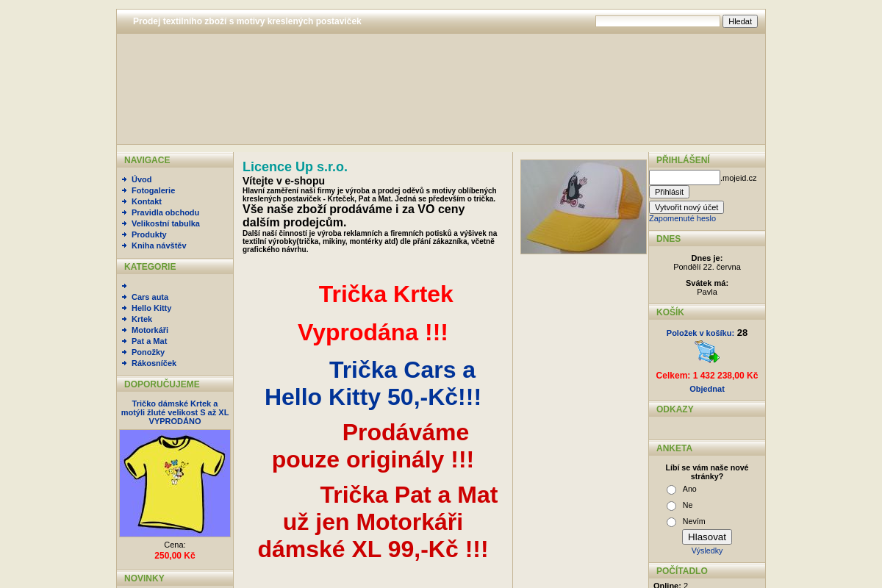The image size is (882, 588).
Task: Open Rákosníček category
Action: pos(154,363)
